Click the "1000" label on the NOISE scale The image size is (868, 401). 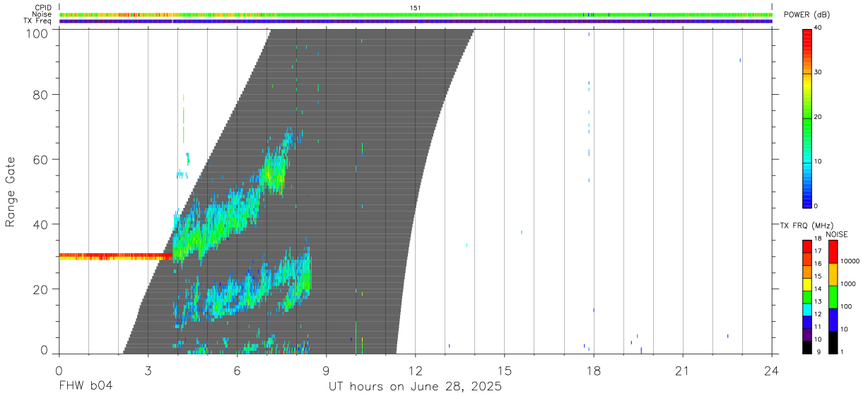850,284
